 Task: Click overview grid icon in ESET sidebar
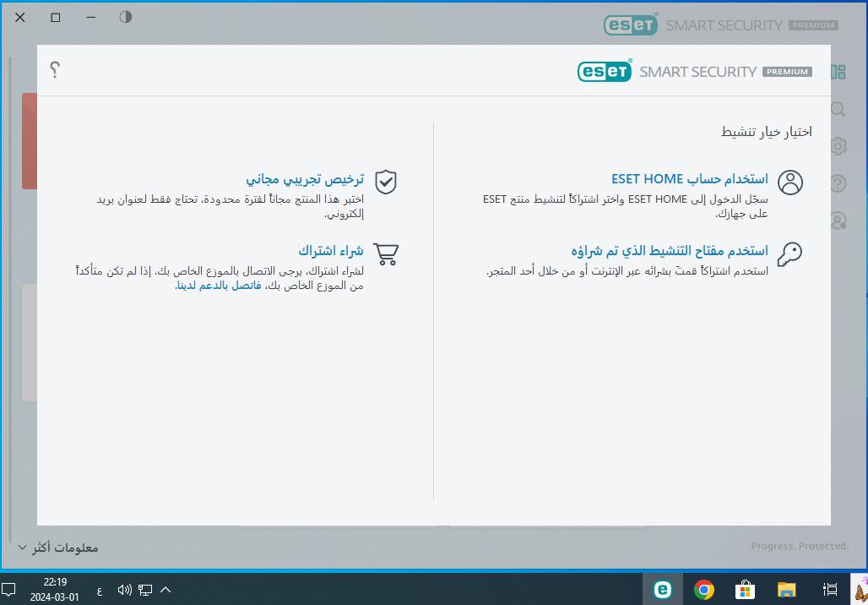tap(838, 72)
